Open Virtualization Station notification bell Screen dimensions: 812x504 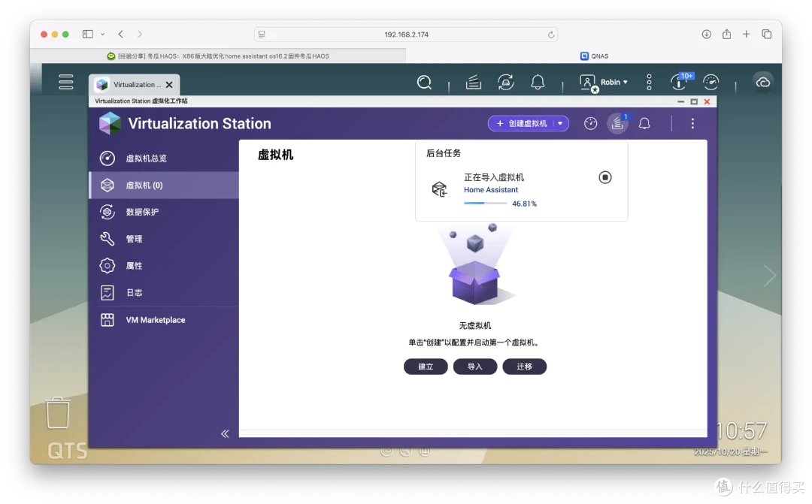tap(644, 123)
